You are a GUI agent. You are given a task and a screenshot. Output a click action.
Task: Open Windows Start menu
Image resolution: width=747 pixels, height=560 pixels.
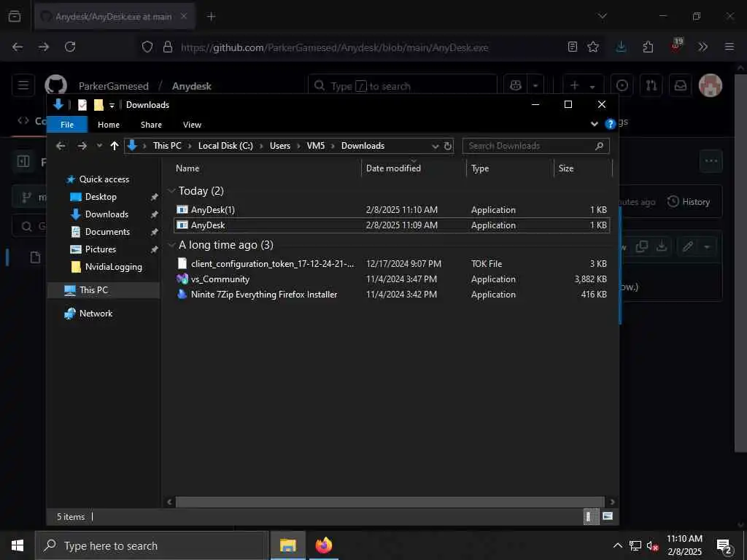[x=18, y=545]
